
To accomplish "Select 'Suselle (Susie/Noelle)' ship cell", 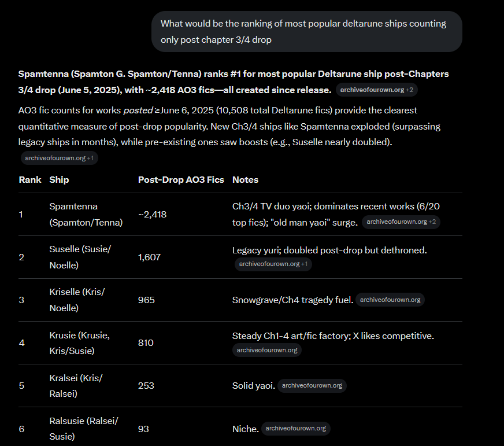I will tap(80, 257).
